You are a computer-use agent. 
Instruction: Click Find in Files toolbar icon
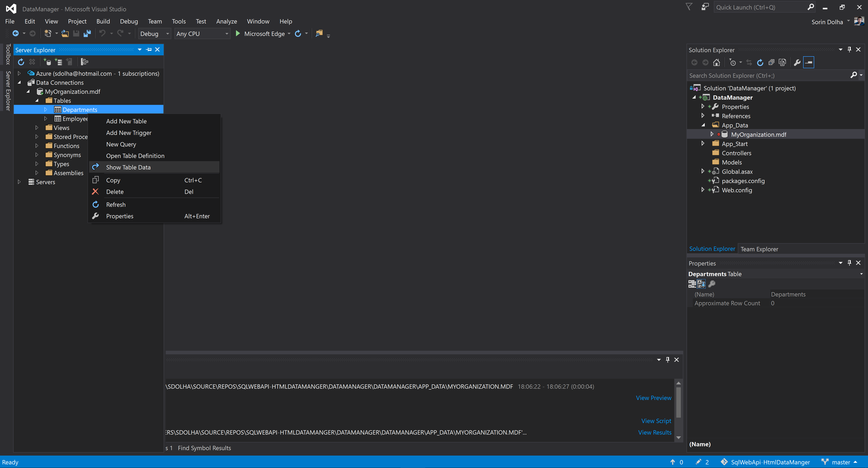319,33
